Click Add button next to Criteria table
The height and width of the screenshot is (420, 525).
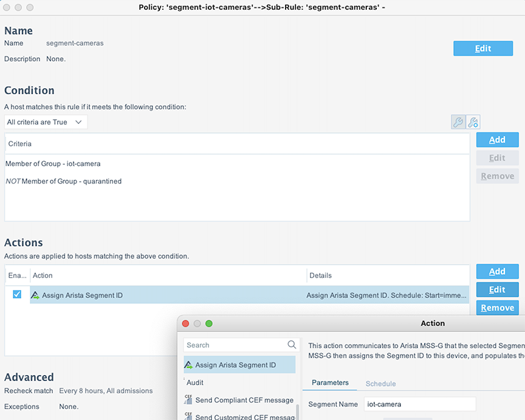point(498,140)
